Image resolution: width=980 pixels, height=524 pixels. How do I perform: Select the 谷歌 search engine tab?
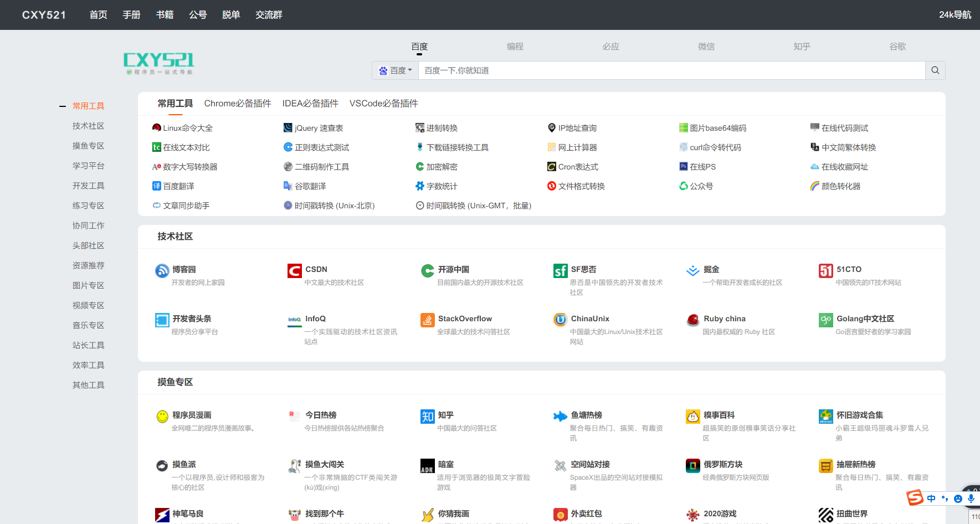click(x=897, y=47)
